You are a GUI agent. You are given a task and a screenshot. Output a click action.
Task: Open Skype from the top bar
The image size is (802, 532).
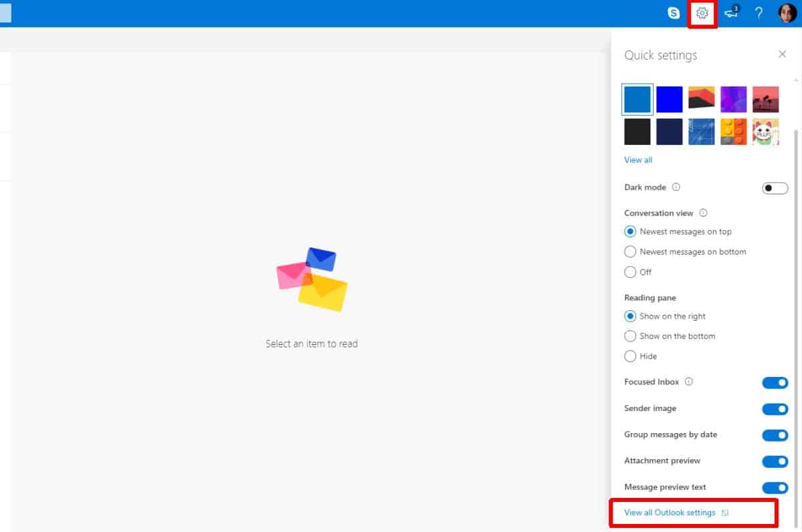point(673,12)
